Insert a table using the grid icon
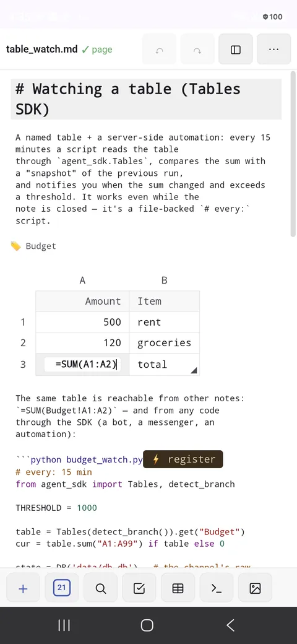This screenshot has width=297, height=644. tap(178, 588)
